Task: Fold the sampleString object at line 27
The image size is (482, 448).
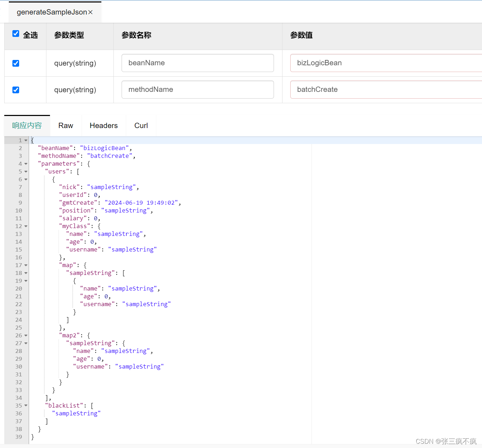Action: [x=26, y=343]
